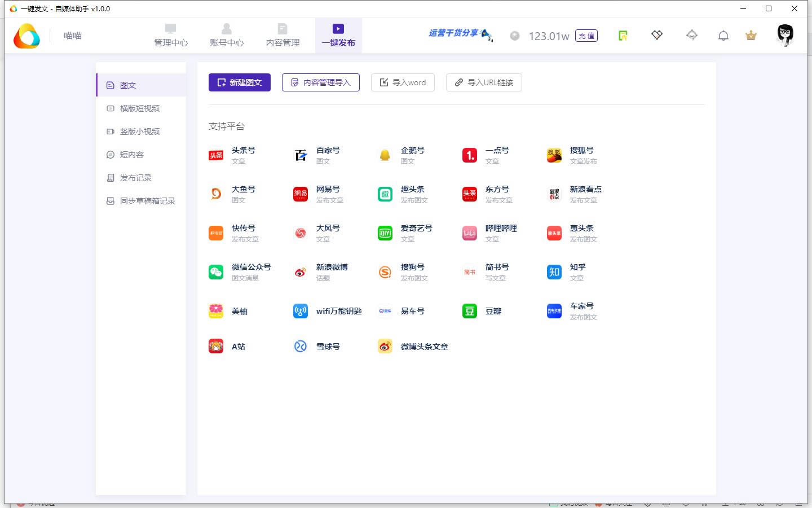Select the 知乎 blue icon

554,272
